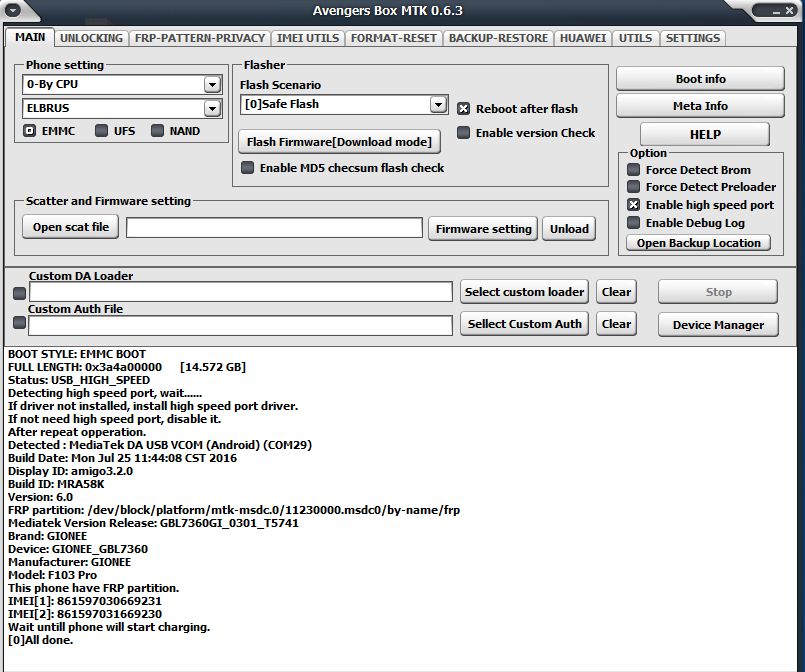Open Device Manager
The height and width of the screenshot is (672, 805).
718,324
